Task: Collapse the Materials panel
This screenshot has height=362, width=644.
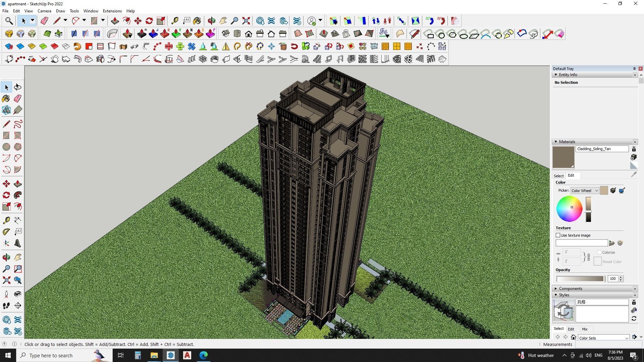Action: coord(556,142)
